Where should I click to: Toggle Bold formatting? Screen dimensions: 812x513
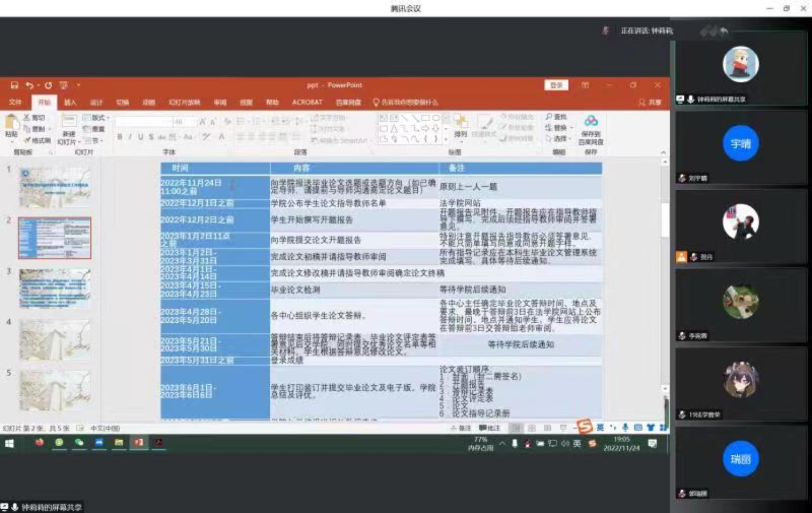point(120,137)
